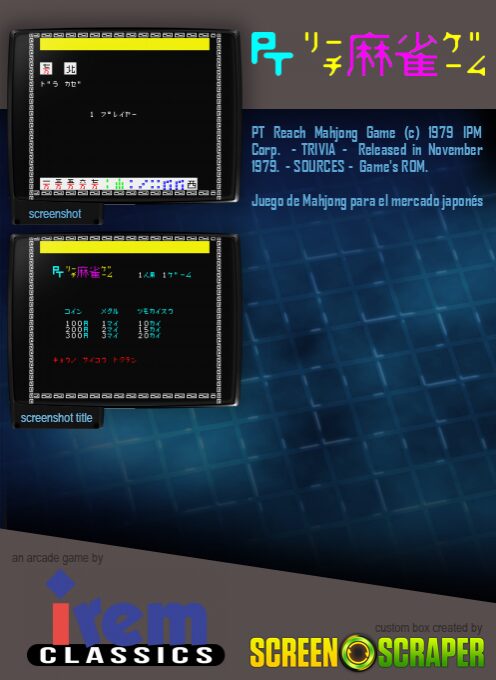Image resolution: width=496 pixels, height=680 pixels.
Task: Click the green SCRAPER word in the logo
Action: point(431,653)
